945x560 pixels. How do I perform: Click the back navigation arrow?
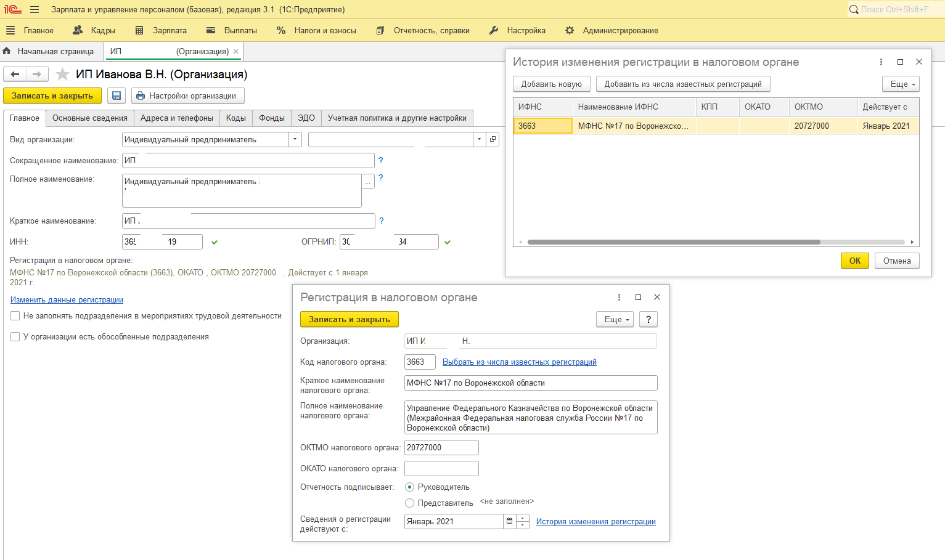(x=15, y=75)
